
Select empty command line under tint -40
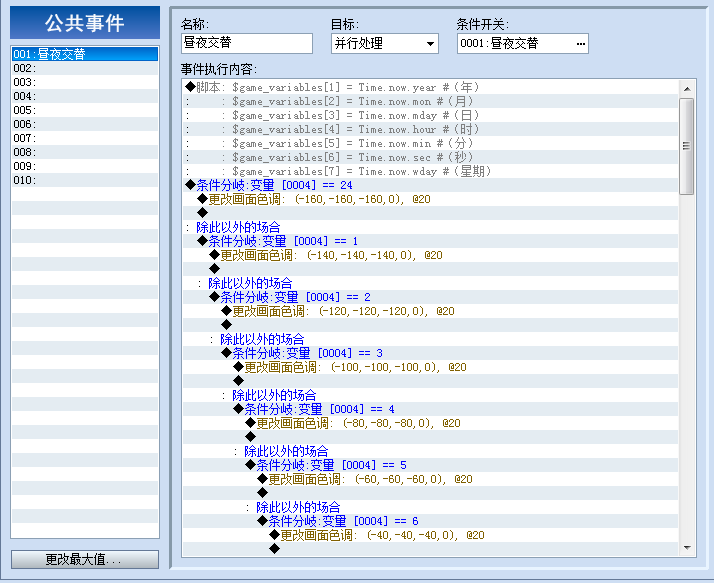pos(430,549)
